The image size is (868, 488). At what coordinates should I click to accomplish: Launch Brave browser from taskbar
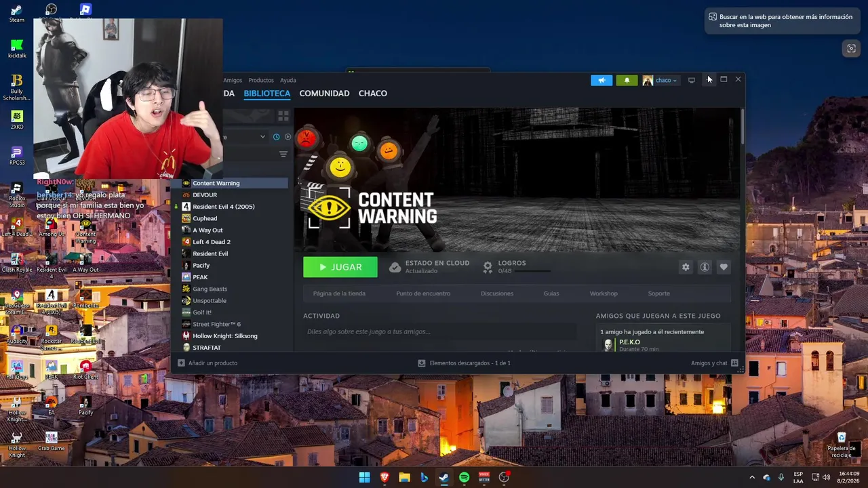[384, 477]
